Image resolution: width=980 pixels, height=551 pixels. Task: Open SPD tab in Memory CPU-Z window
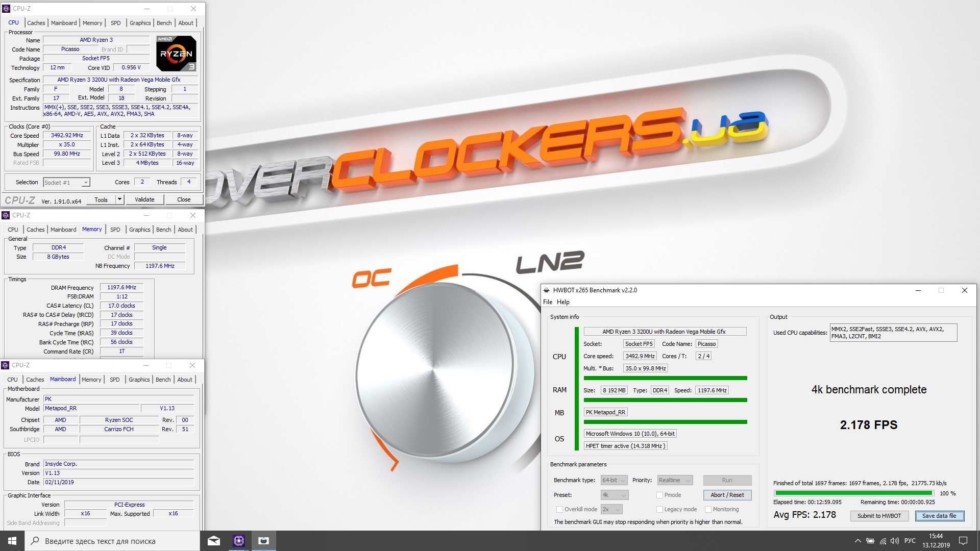click(x=115, y=230)
